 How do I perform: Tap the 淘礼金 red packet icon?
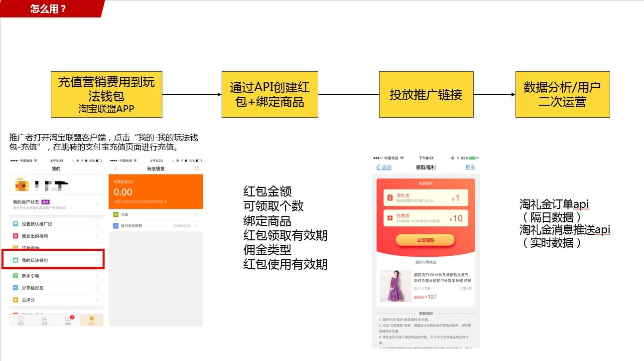pos(389,198)
